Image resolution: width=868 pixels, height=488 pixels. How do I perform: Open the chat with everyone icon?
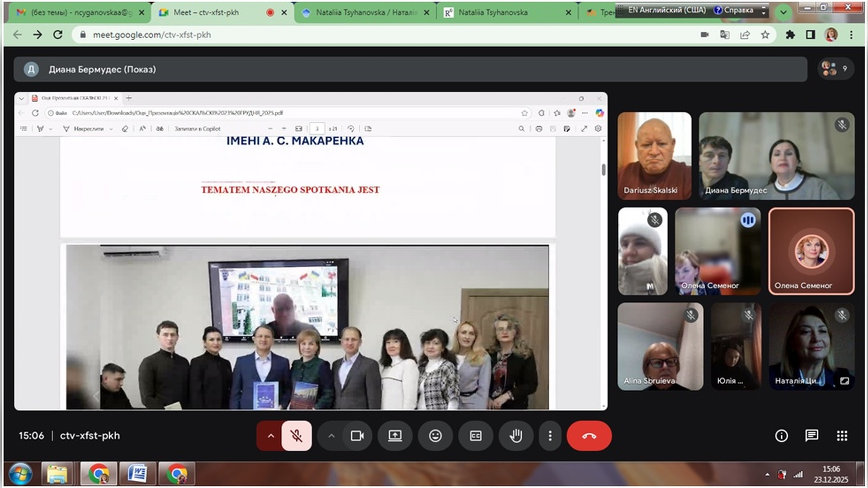[811, 436]
